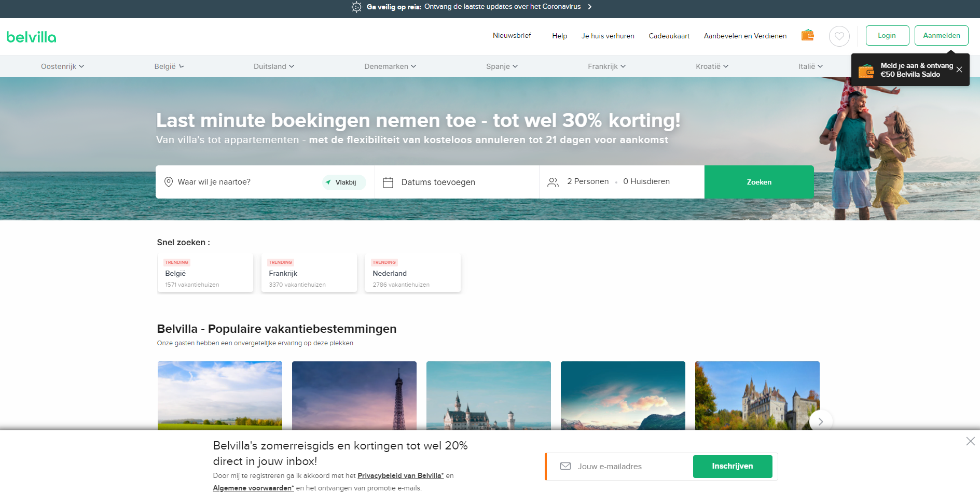Expand the Italië country menu
This screenshot has width=980, height=493.
(810, 66)
